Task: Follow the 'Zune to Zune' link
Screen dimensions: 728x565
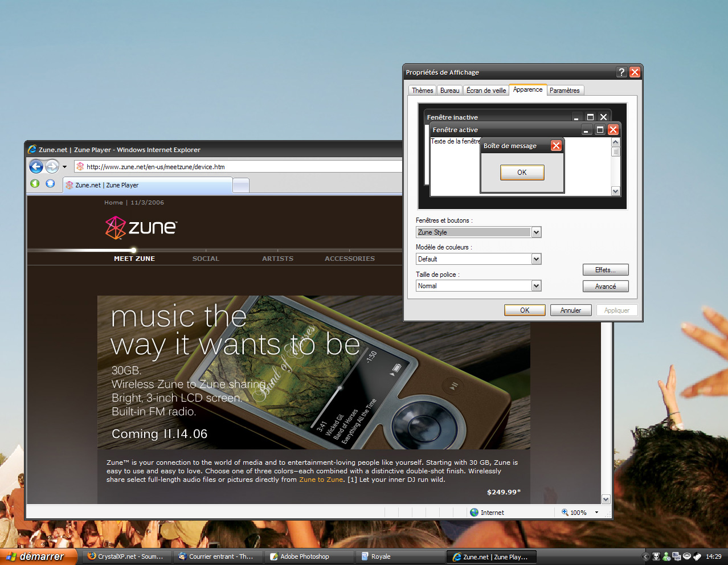Action: [321, 480]
